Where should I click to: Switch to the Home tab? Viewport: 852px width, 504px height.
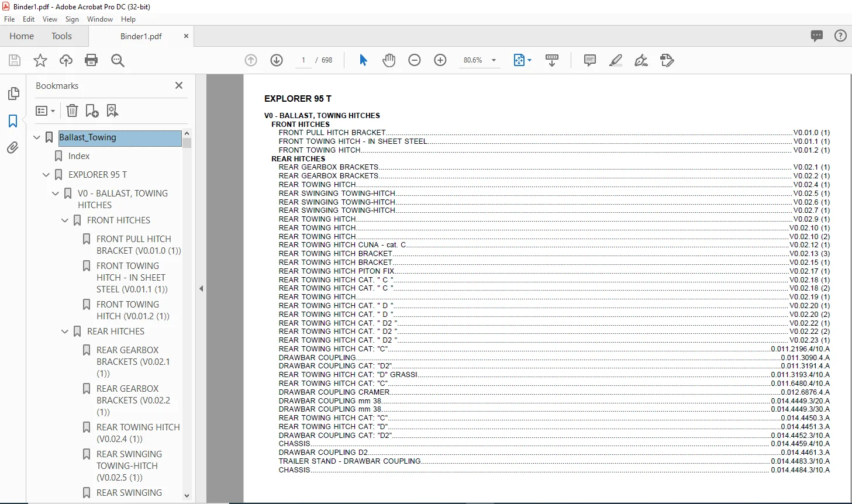pos(22,36)
